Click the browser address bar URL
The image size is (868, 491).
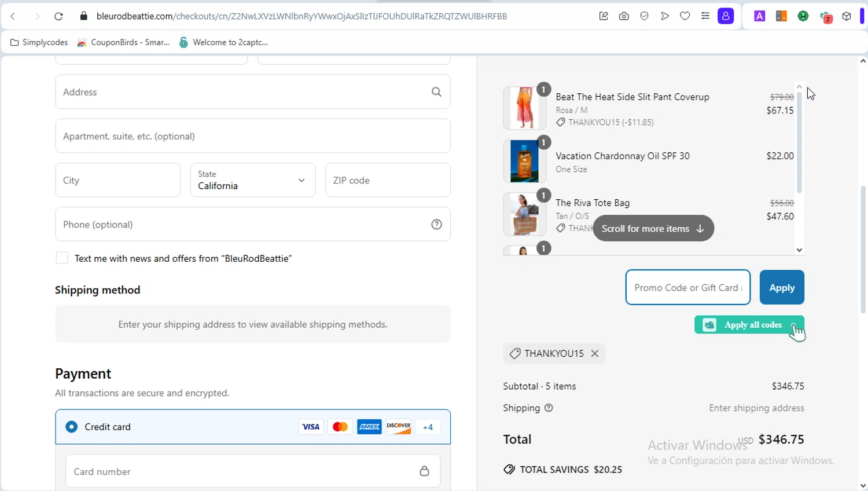click(301, 16)
